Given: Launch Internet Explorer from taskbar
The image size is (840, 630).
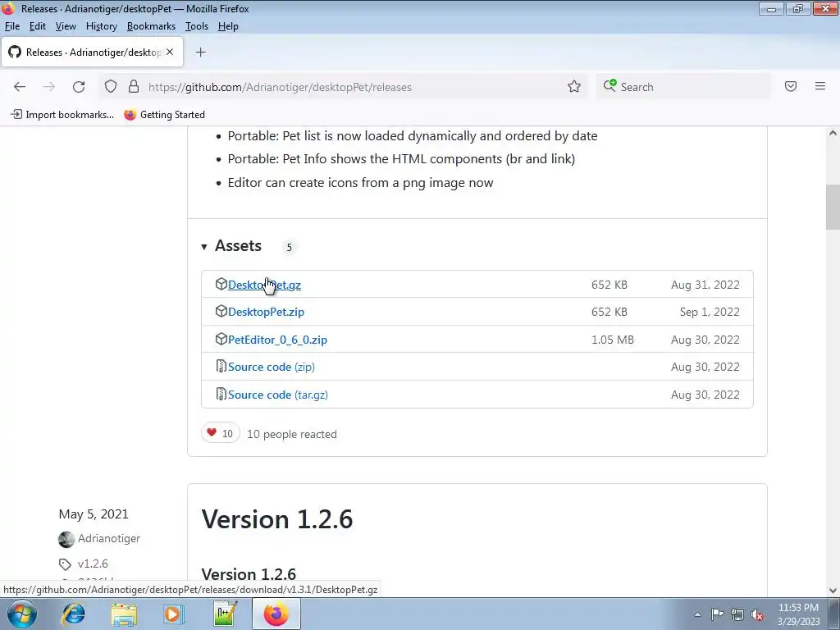Looking at the screenshot, I should click(x=73, y=614).
